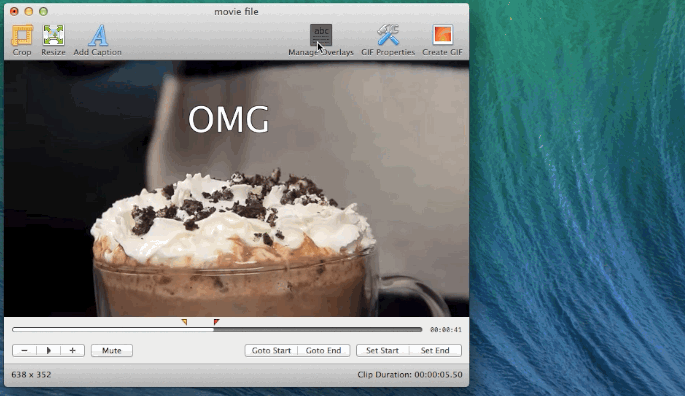Select the Crop tool icon
This screenshot has width=685, height=396.
22,35
